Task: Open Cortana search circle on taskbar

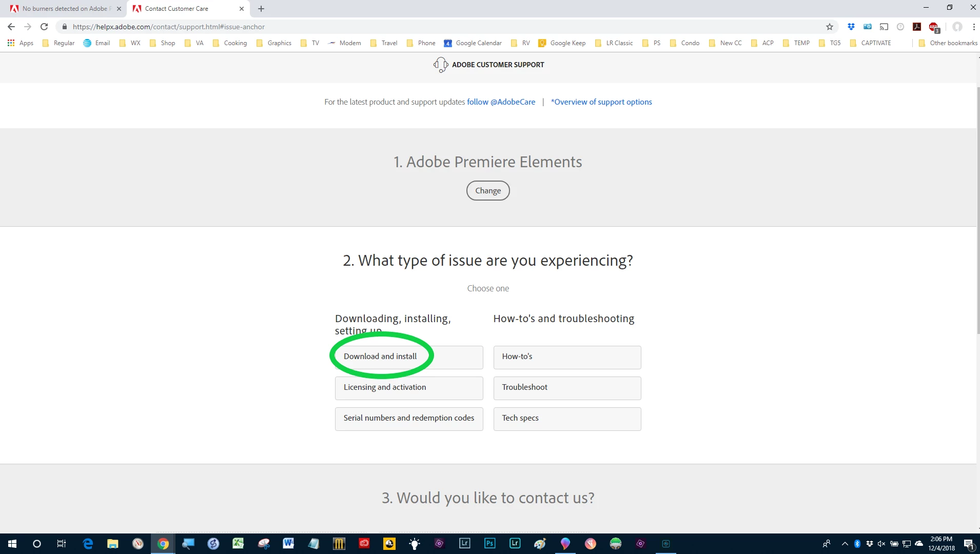Action: pyautogui.click(x=37, y=544)
